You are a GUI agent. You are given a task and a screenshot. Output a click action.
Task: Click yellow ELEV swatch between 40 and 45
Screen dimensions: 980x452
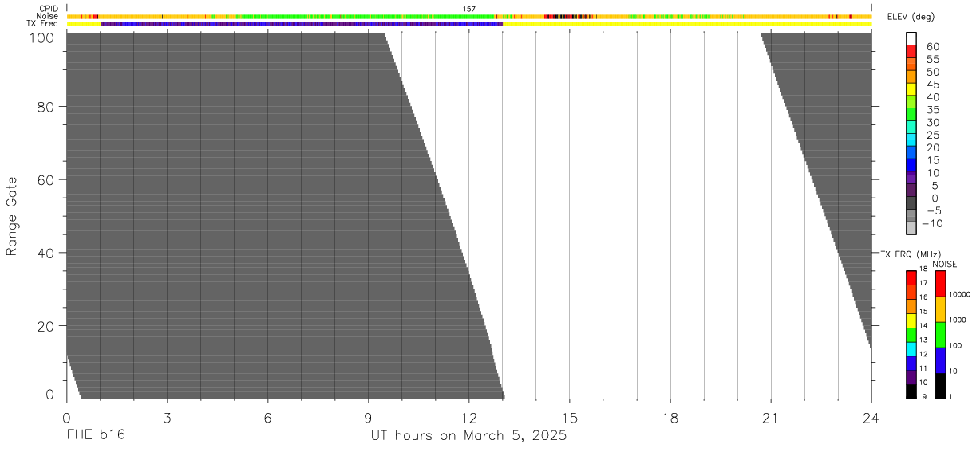[911, 90]
